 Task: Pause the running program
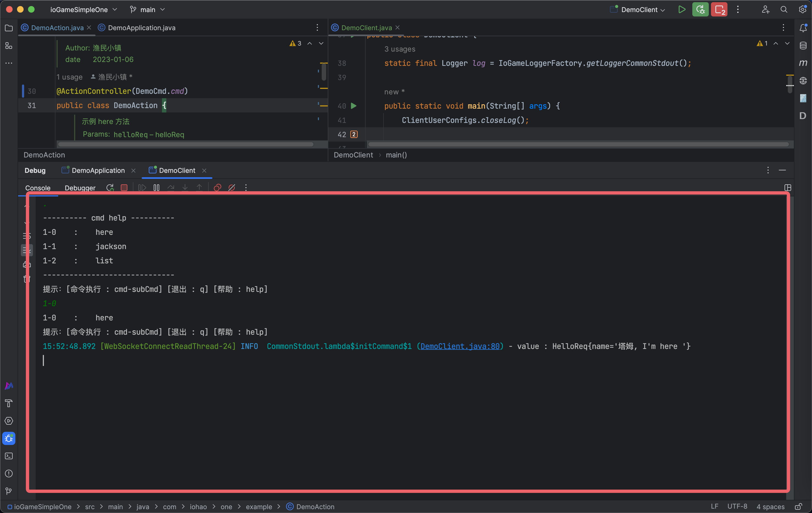click(x=156, y=188)
